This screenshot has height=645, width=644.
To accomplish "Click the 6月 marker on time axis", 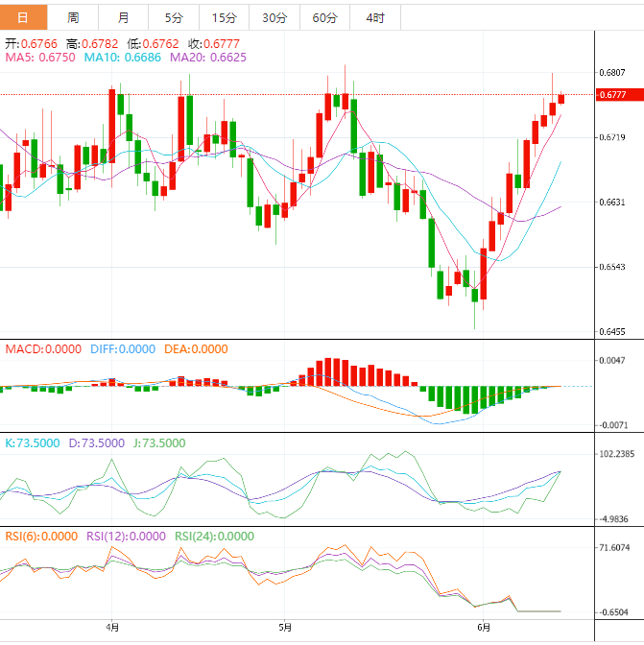I will pyautogui.click(x=484, y=628).
